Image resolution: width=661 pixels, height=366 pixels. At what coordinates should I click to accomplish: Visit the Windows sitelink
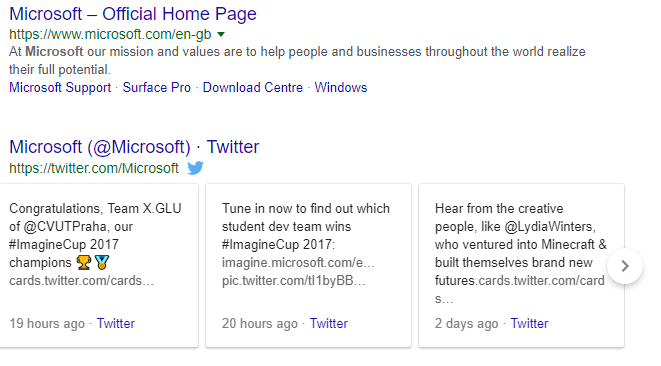pos(341,87)
